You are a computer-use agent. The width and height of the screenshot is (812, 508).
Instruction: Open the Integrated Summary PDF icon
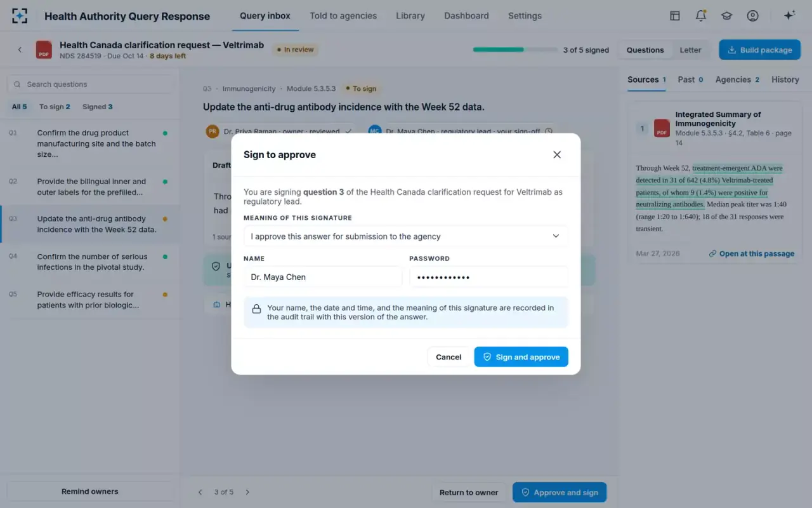[662, 128]
